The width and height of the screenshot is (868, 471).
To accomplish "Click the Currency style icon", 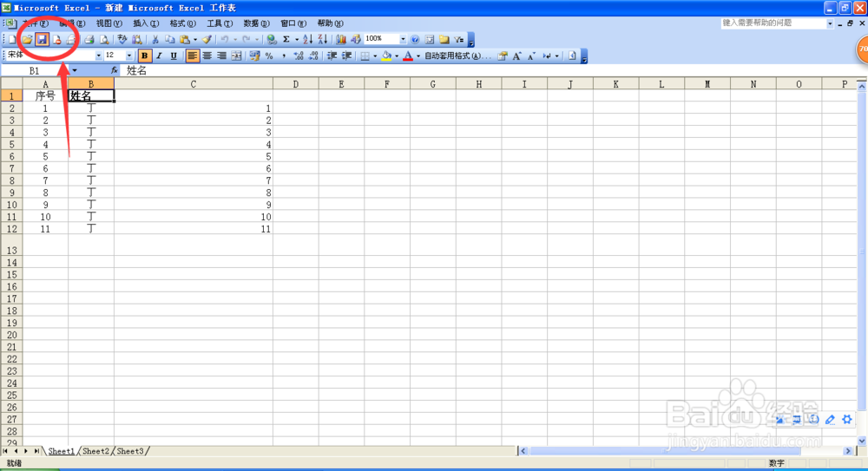I will pos(254,56).
